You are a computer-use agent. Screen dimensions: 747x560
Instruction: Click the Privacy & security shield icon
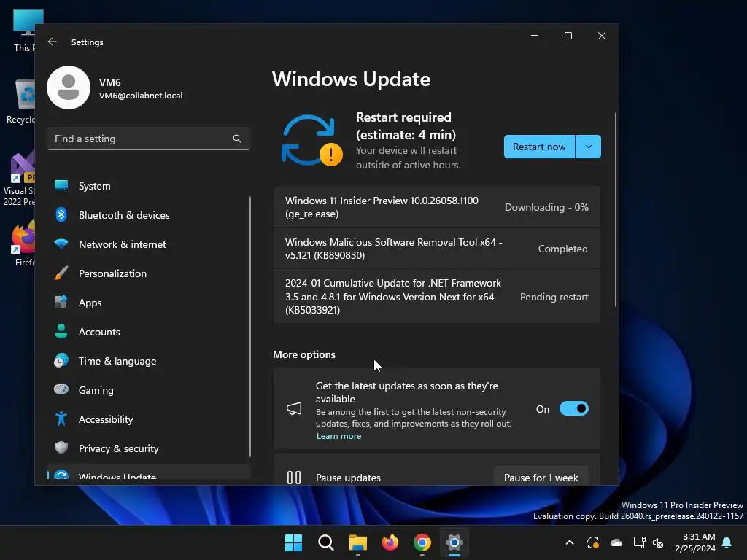click(61, 448)
